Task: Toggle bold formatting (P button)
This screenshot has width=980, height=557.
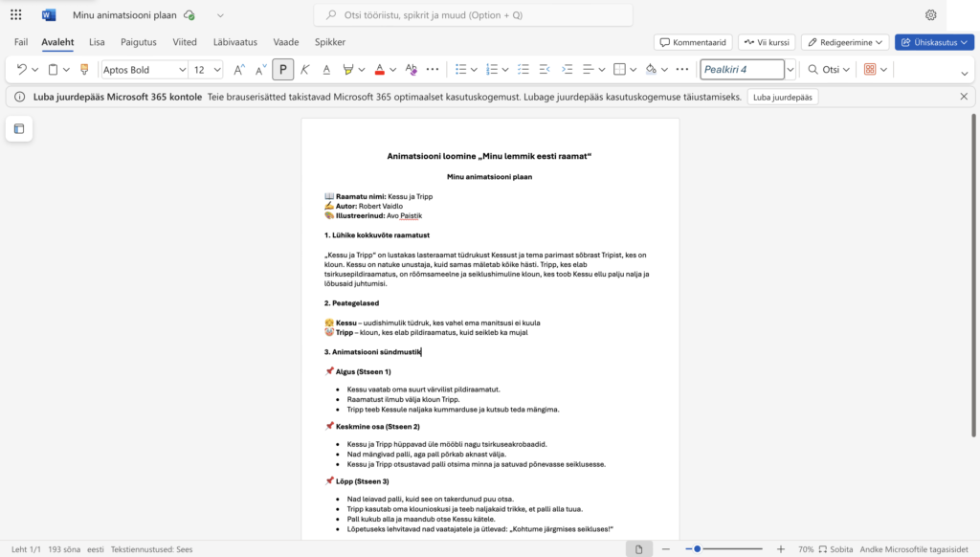Action: (282, 70)
